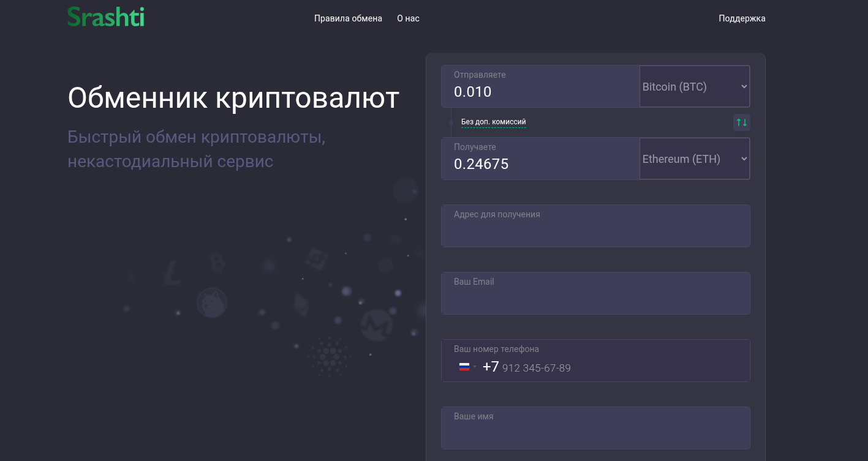Click the Ваш Email input field
This screenshot has width=868, height=461.
595,298
